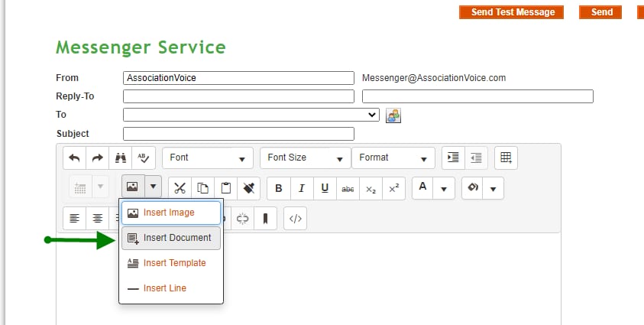Choose Insert Image from the menu
This screenshot has height=325, width=644.
click(x=171, y=213)
